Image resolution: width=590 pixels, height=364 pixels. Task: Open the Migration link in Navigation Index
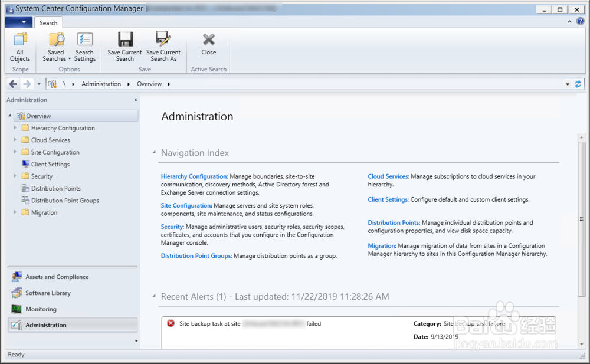click(382, 246)
